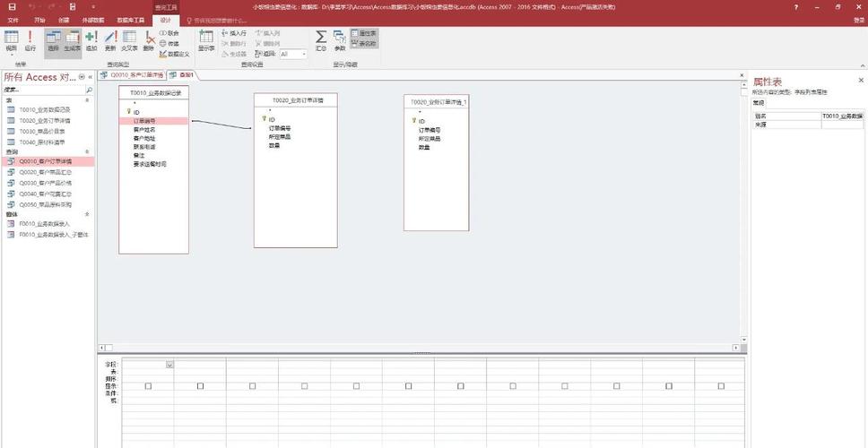
Task: Choose the Make Table (生成表) query type
Action: (x=73, y=42)
